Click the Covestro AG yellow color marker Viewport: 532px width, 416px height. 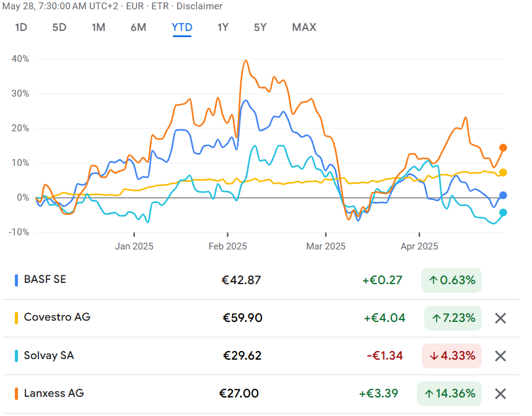coord(16,318)
